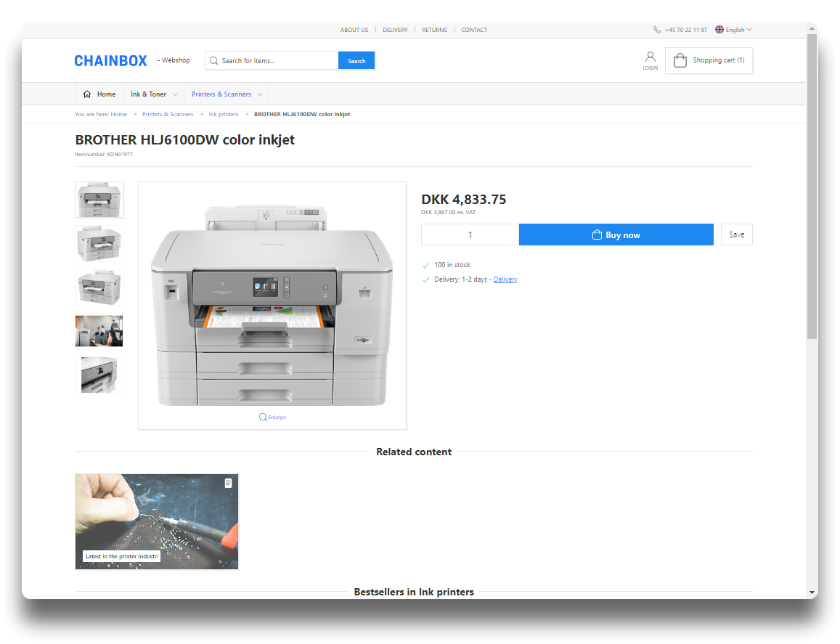Click the main printer product image

click(272, 304)
